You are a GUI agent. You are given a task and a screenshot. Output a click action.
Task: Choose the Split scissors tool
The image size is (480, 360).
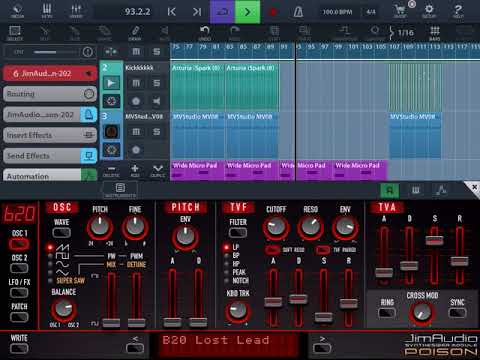44,33
